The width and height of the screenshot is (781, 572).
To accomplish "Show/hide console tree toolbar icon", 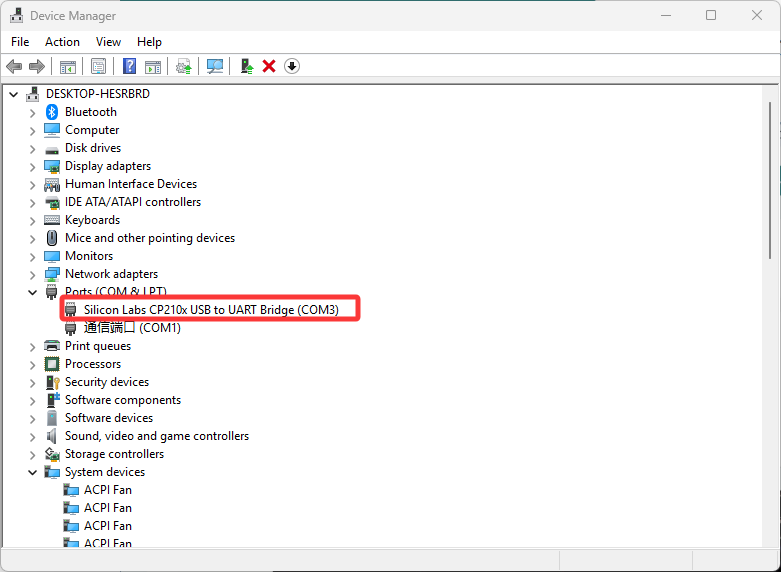I will coord(68,66).
